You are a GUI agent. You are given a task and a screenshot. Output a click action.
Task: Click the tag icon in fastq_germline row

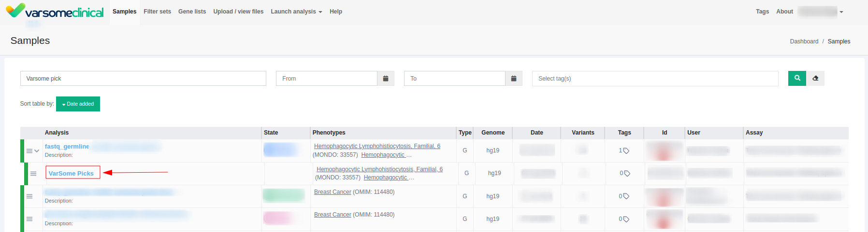coord(626,151)
